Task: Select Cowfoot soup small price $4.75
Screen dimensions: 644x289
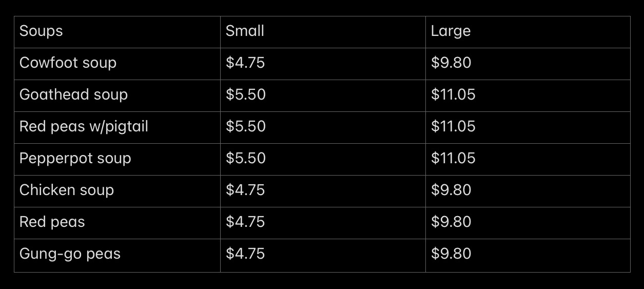Action: coord(323,64)
